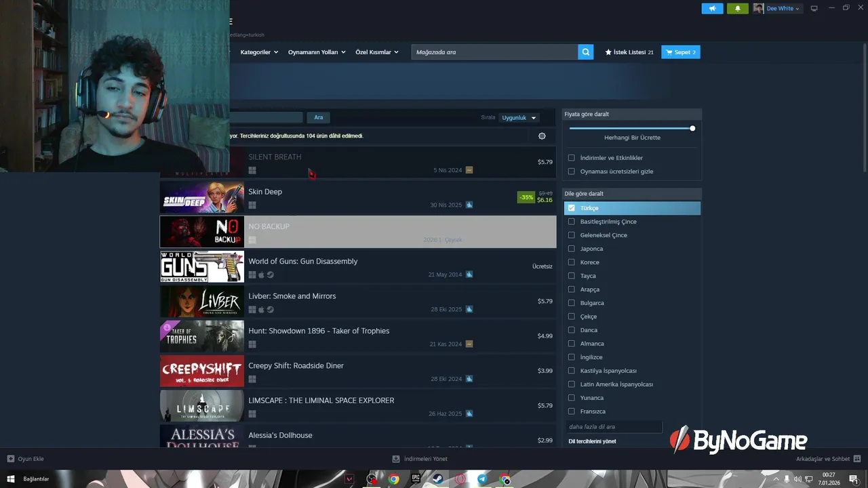Viewport: 868px width, 488px height.
Task: Expand the Özel Kısımlar menu
Action: tap(377, 52)
